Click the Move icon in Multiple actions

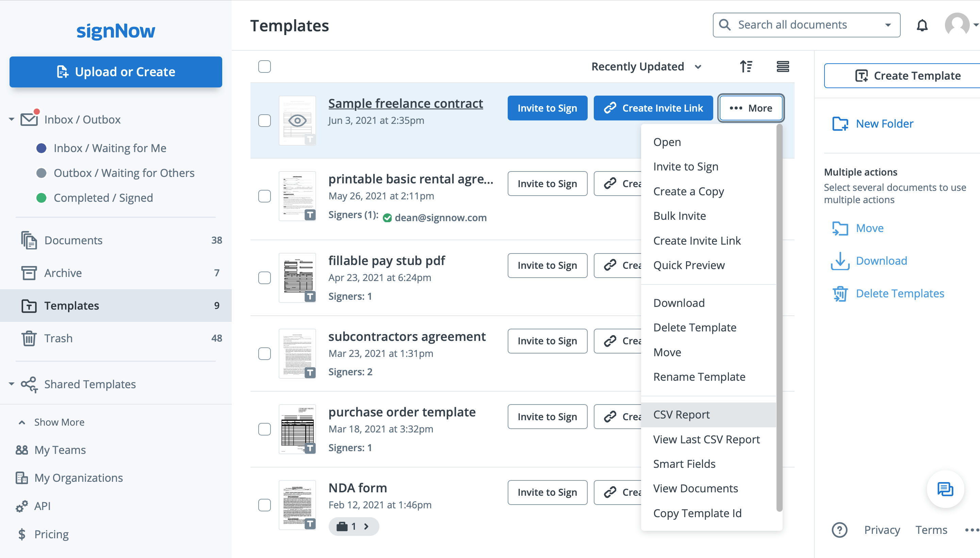(x=841, y=228)
